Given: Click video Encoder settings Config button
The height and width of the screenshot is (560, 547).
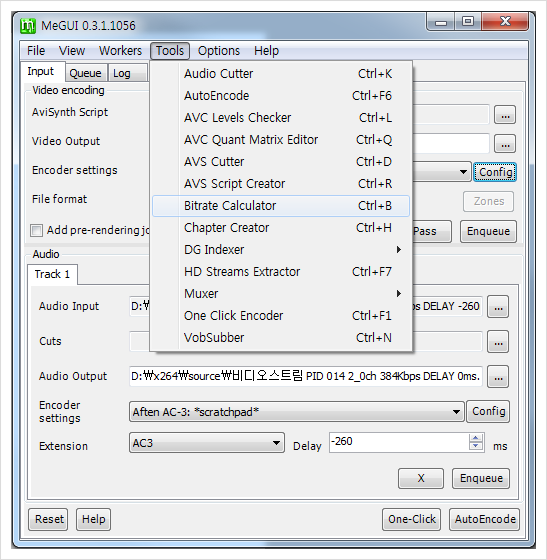Looking at the screenshot, I should click(495, 172).
